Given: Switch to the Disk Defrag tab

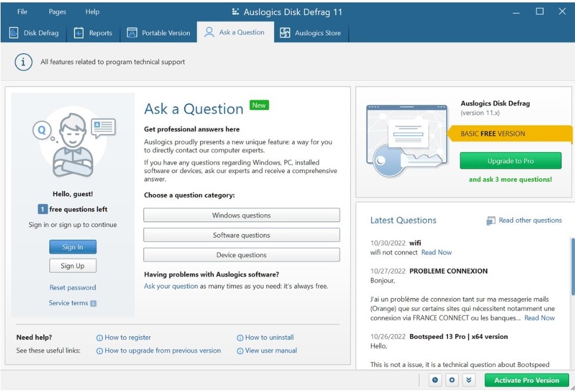Looking at the screenshot, I should [34, 32].
